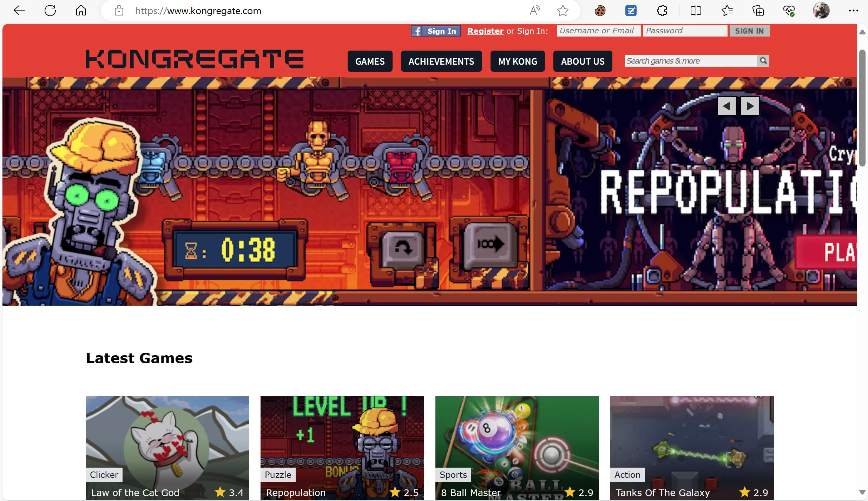This screenshot has height=501, width=868.
Task: Click the address bar URL
Action: [x=198, y=11]
